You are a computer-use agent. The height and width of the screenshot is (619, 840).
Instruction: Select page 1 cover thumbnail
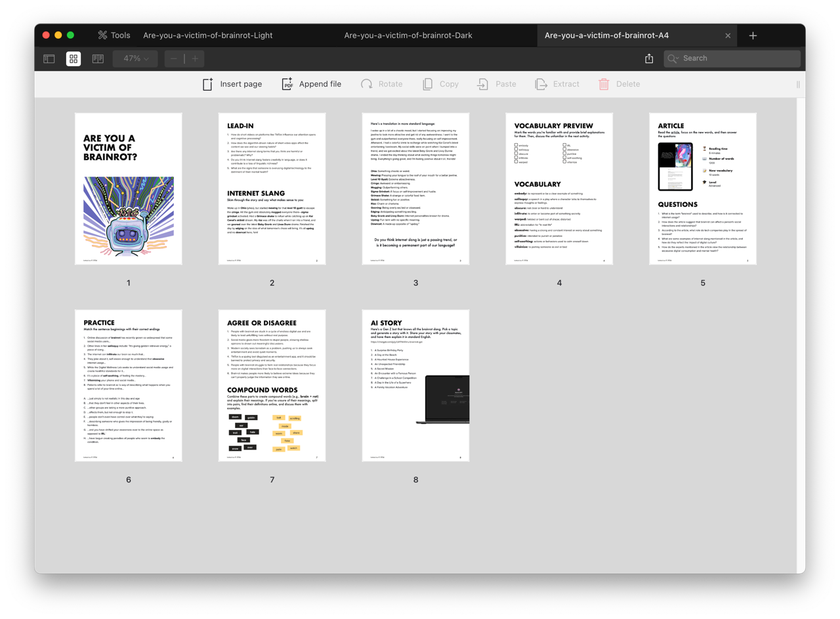[x=129, y=188]
